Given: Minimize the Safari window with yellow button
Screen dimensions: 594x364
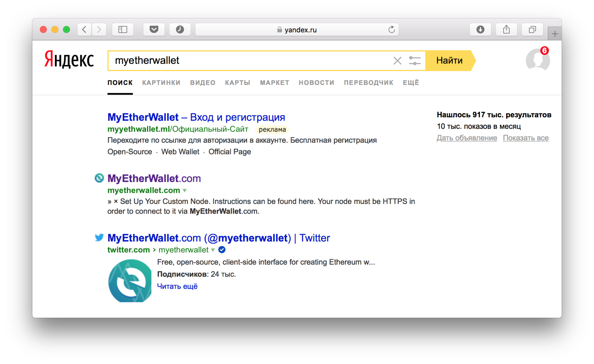Looking at the screenshot, I should coord(55,30).
